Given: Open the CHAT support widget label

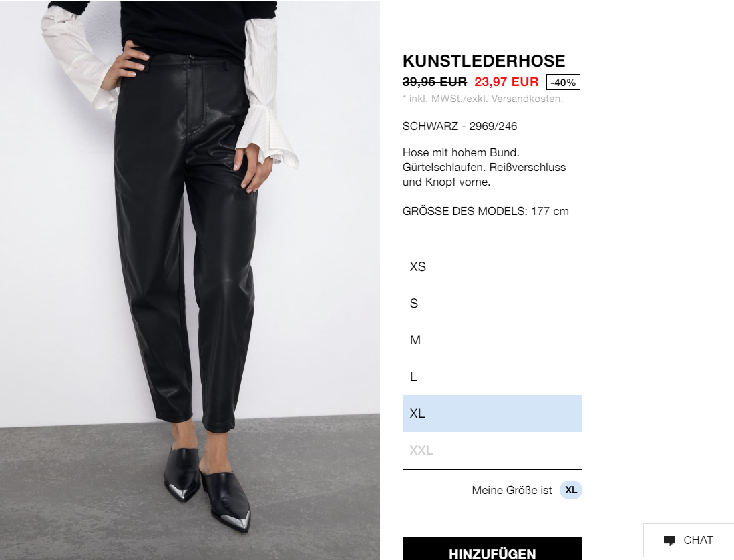Looking at the screenshot, I should 698,541.
